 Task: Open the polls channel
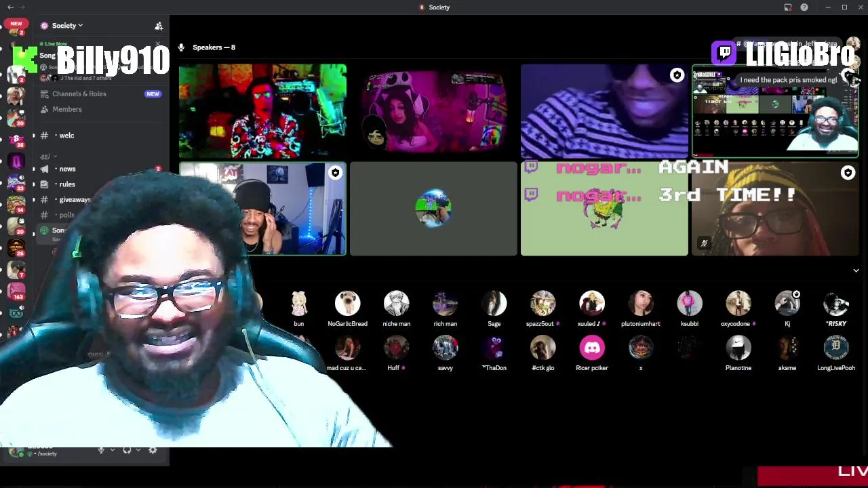tap(66, 215)
